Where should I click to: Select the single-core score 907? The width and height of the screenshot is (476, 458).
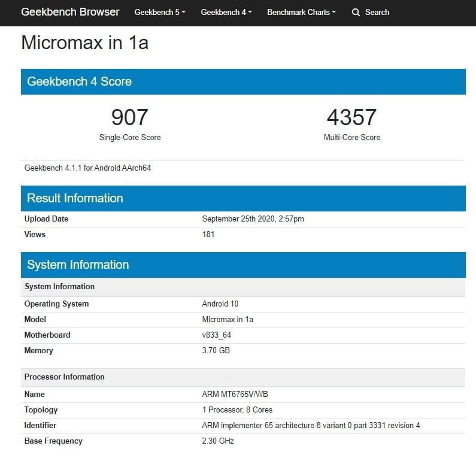[129, 117]
